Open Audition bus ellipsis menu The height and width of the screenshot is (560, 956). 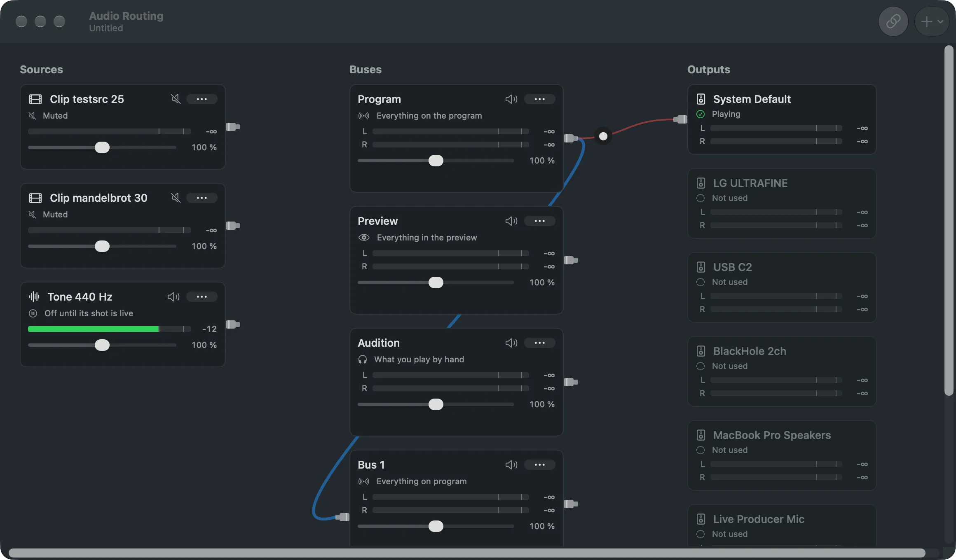point(539,343)
